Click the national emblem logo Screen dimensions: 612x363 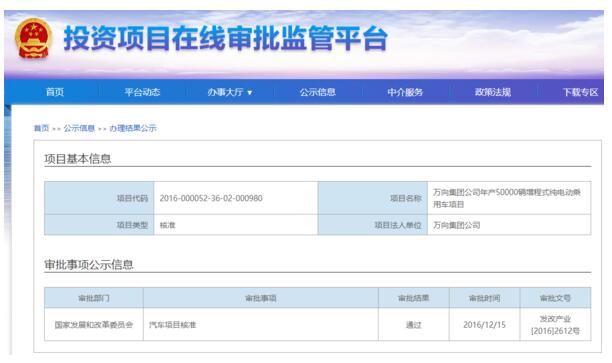[x=33, y=39]
